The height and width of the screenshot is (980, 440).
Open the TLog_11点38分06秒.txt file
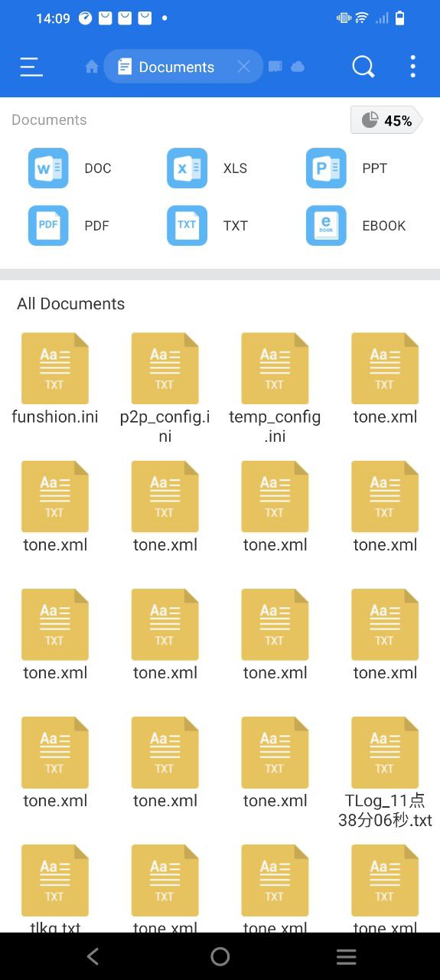[x=385, y=773]
